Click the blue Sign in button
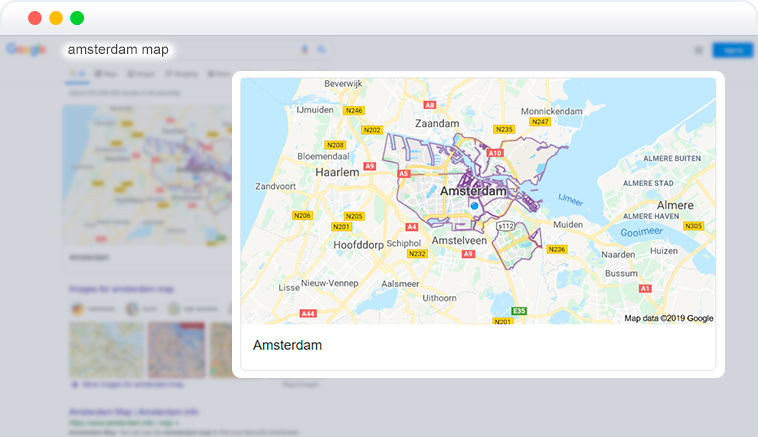The height and width of the screenshot is (437, 758). point(733,50)
